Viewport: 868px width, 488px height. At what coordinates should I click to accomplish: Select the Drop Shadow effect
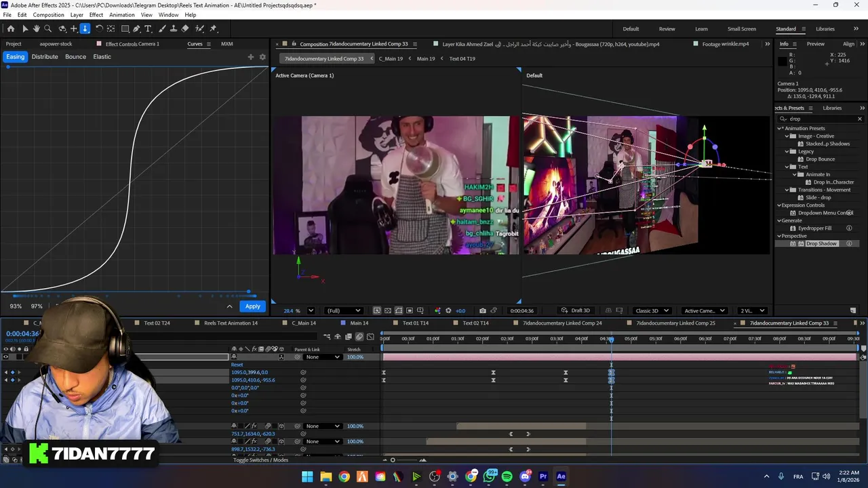[821, 243]
